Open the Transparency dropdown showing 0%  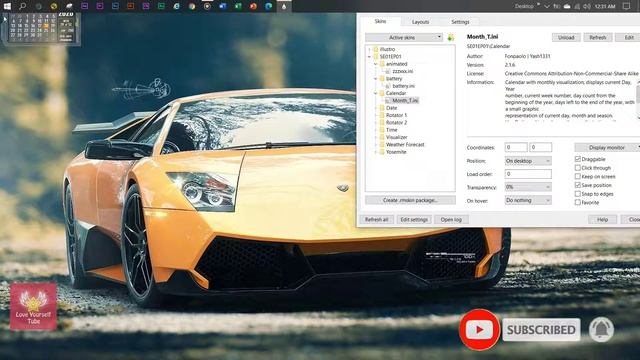[528, 187]
